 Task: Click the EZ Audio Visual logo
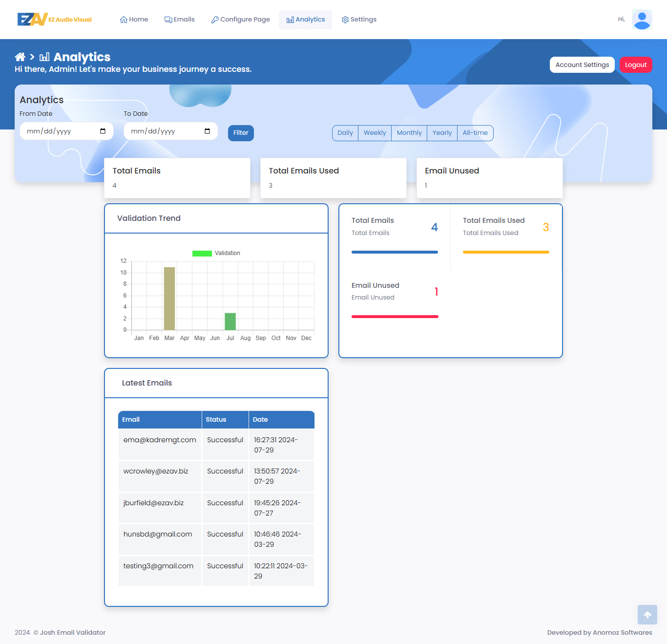coord(54,20)
